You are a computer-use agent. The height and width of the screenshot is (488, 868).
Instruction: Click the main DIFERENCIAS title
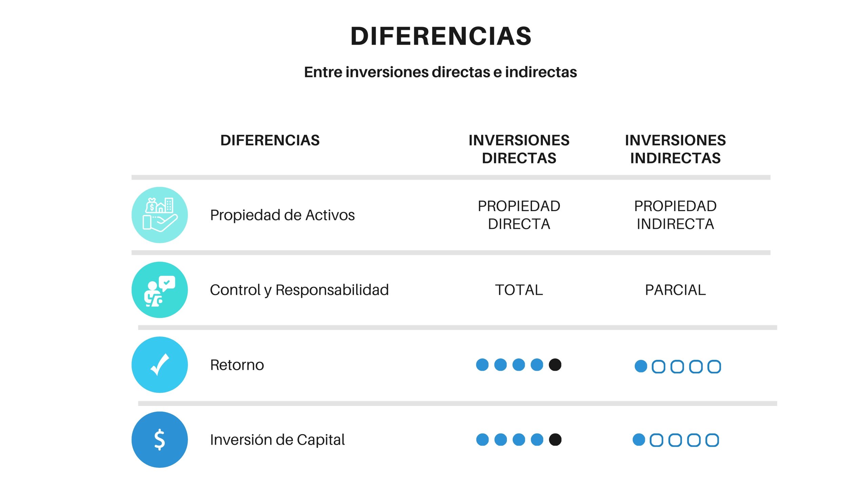coord(441,36)
